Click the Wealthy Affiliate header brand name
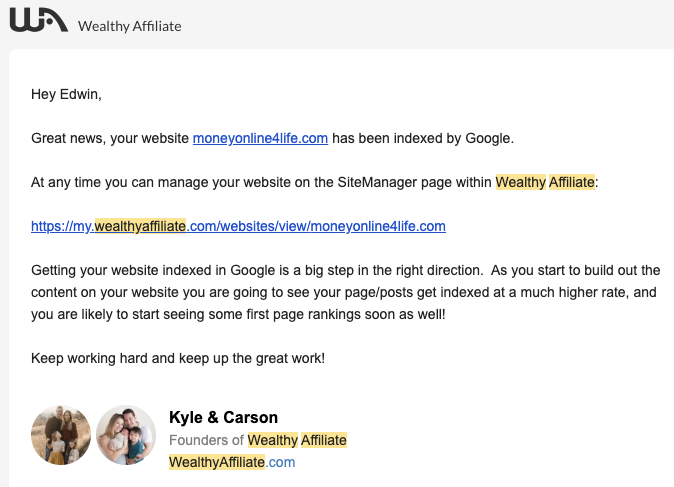The height and width of the screenshot is (487, 674). (x=129, y=26)
